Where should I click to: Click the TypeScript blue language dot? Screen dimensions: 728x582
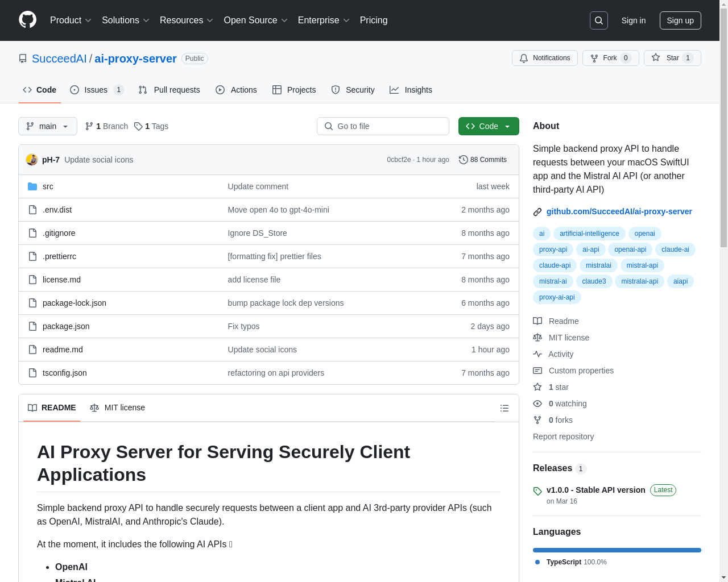(537, 562)
